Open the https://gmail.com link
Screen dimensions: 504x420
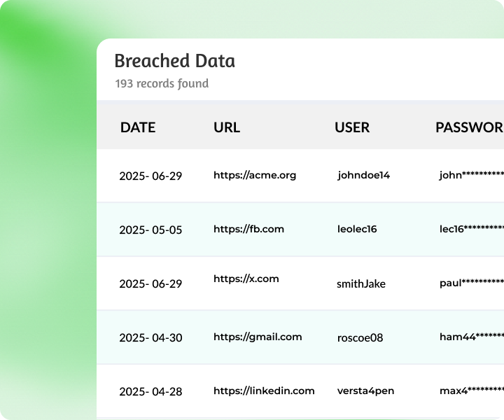pos(258,337)
